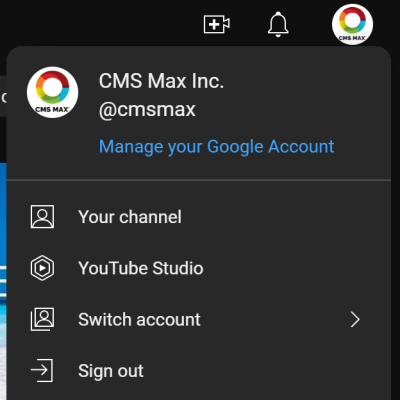The height and width of the screenshot is (400, 400).
Task: Click the Sign out arrow-door icon
Action: pos(42,370)
